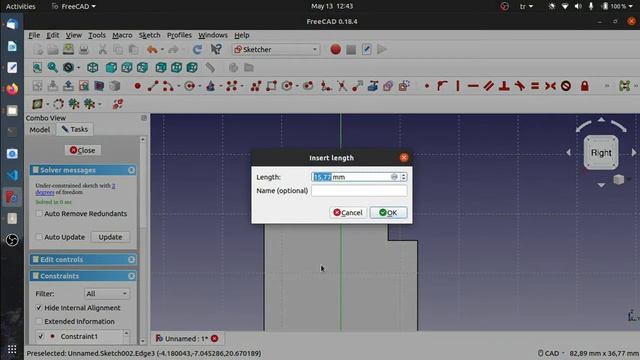Open CAD navigation style dropdown in status bar

coord(550,353)
